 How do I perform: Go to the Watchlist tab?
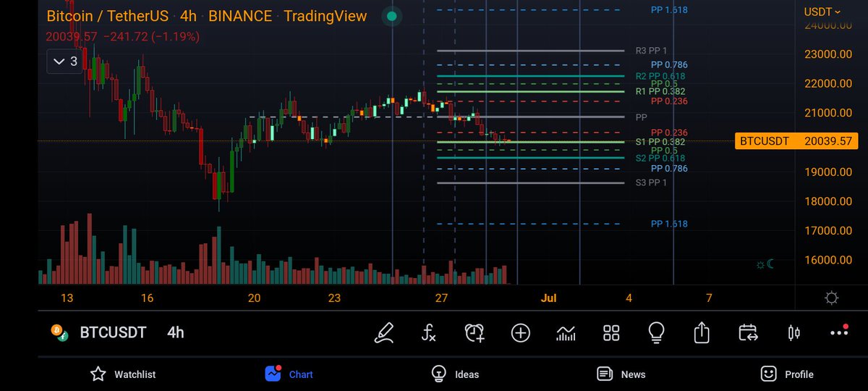tap(123, 374)
